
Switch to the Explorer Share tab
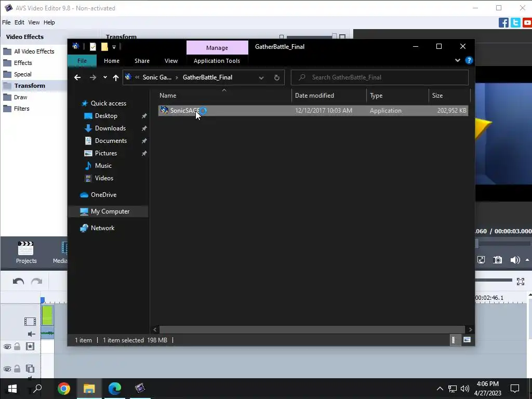[x=142, y=61]
